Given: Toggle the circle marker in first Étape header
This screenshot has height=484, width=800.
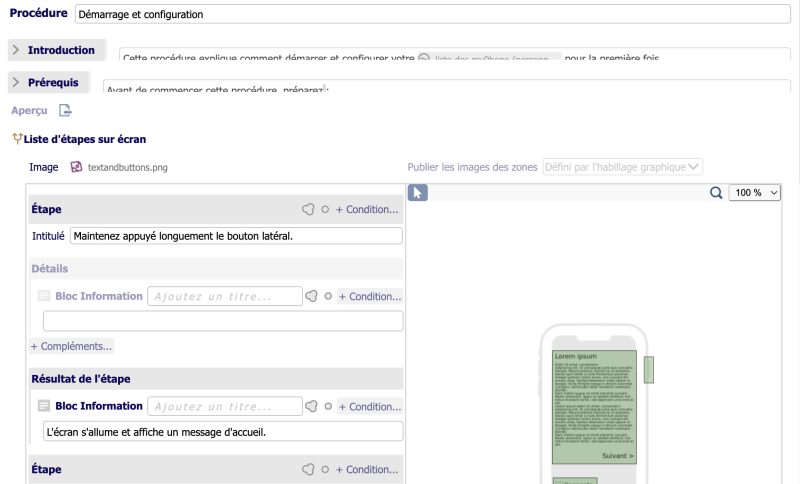Looking at the screenshot, I should [325, 210].
